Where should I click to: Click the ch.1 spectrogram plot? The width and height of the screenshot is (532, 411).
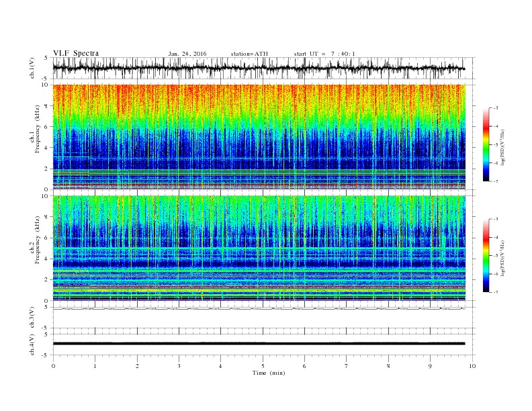point(259,137)
